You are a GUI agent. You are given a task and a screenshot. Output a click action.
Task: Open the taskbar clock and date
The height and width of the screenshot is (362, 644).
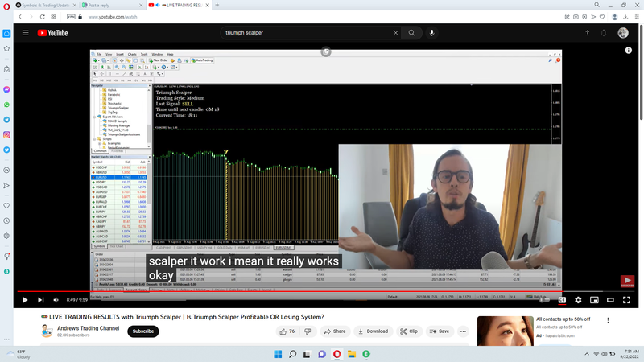click(x=629, y=354)
